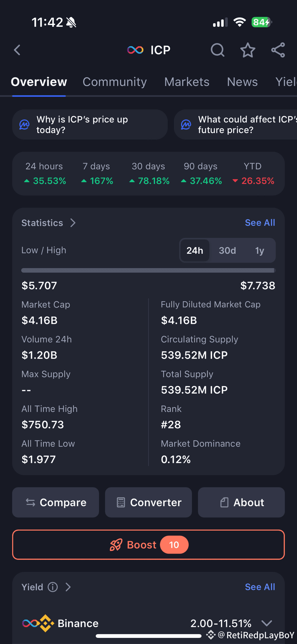Tap the Low / High price range bar
The width and height of the screenshot is (297, 644).
pyautogui.click(x=148, y=270)
